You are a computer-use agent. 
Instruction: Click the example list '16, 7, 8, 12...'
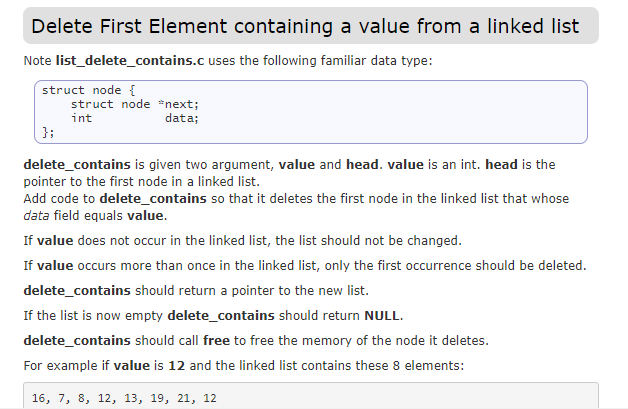pos(124,398)
